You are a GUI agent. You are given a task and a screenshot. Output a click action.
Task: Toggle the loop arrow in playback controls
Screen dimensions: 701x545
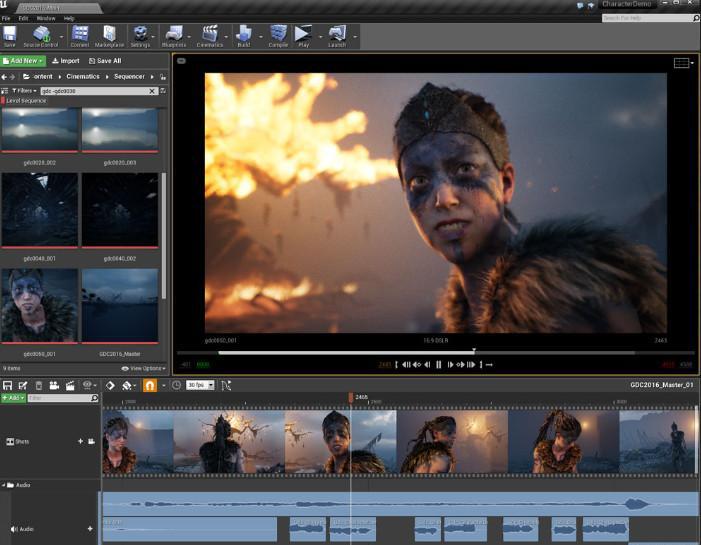coord(489,365)
